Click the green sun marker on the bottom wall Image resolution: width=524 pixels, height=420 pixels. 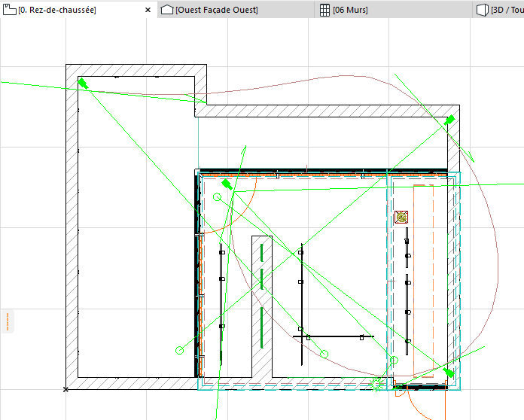coord(376,385)
